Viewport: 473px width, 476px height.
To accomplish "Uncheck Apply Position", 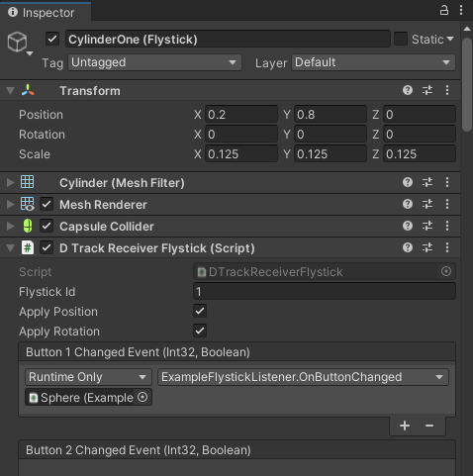I will click(x=200, y=311).
